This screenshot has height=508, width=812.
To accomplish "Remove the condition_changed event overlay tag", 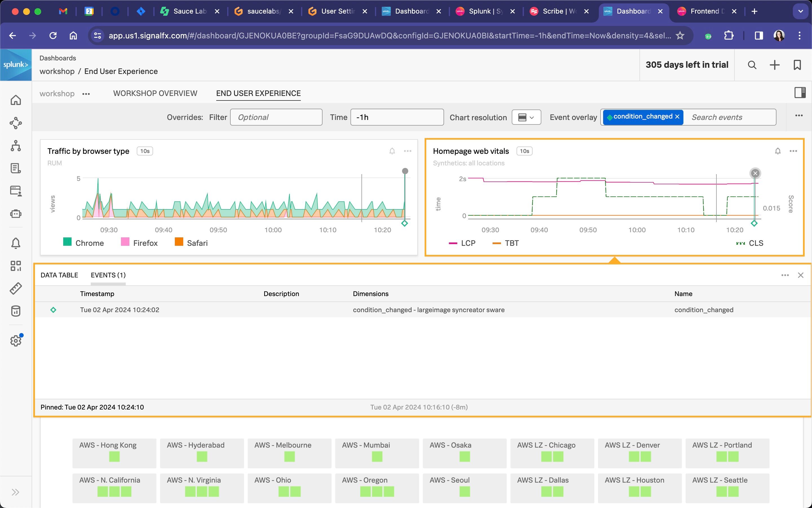I will pyautogui.click(x=677, y=117).
